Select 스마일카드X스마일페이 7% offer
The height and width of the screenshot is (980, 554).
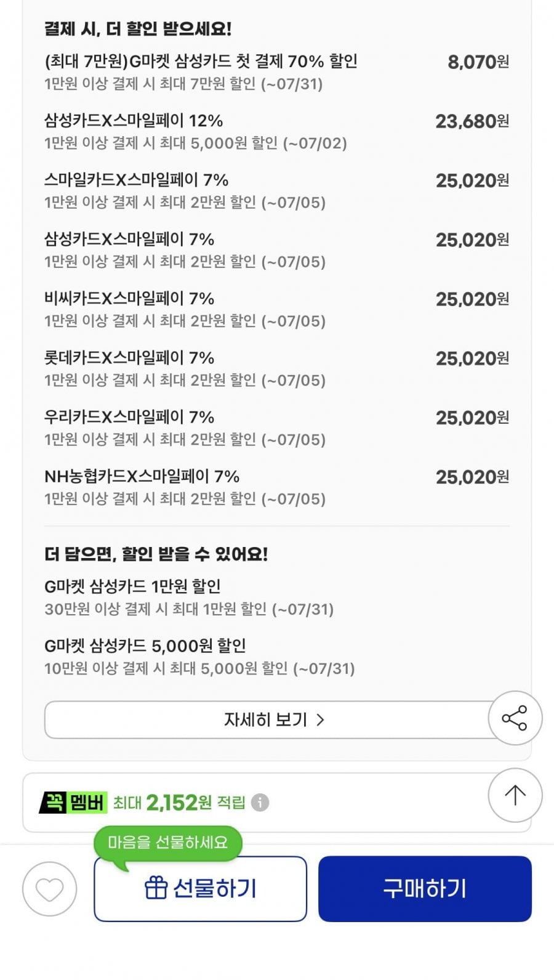[x=276, y=190]
